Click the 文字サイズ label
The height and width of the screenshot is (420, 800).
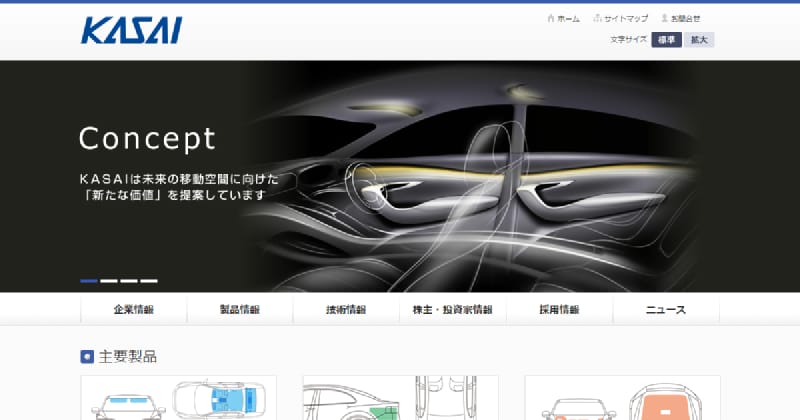click(629, 39)
